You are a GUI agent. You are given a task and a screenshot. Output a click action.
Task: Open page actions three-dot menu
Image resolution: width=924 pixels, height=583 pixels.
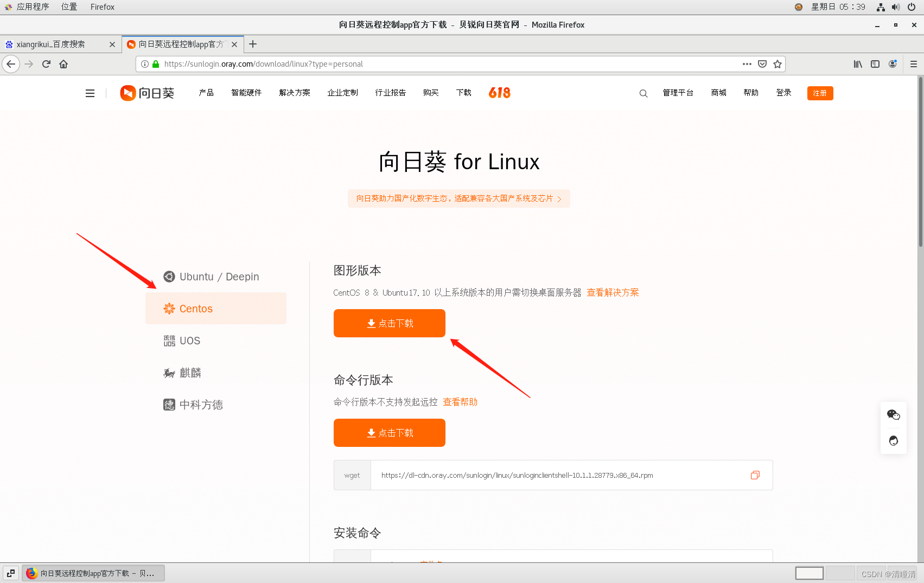click(747, 64)
